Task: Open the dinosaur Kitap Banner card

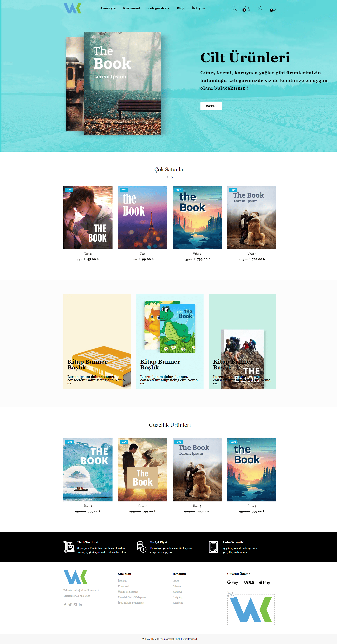Action: coord(170,341)
